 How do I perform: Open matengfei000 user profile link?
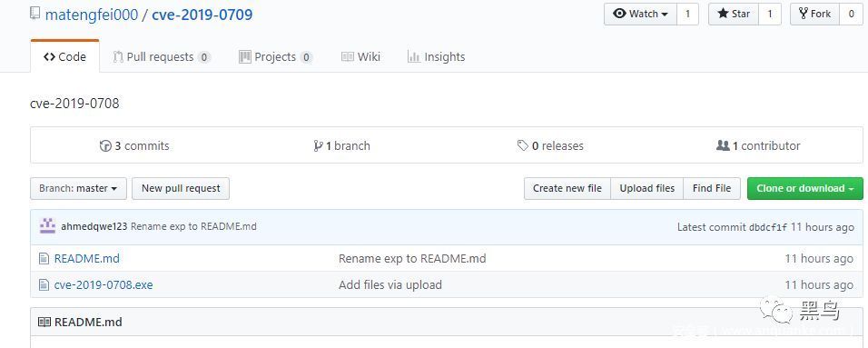[92, 15]
